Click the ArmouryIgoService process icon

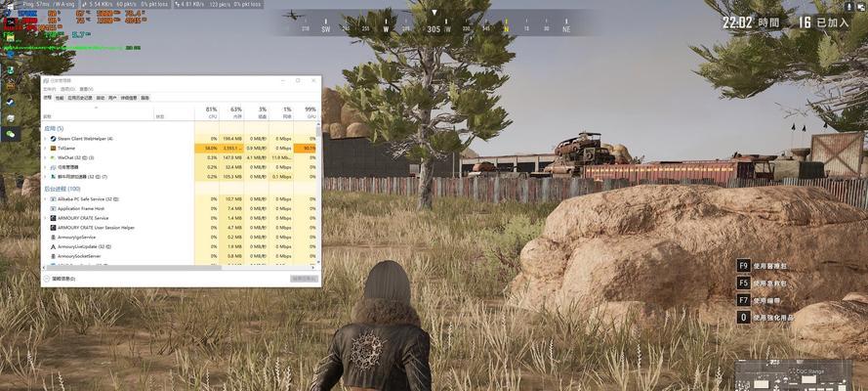(53, 237)
